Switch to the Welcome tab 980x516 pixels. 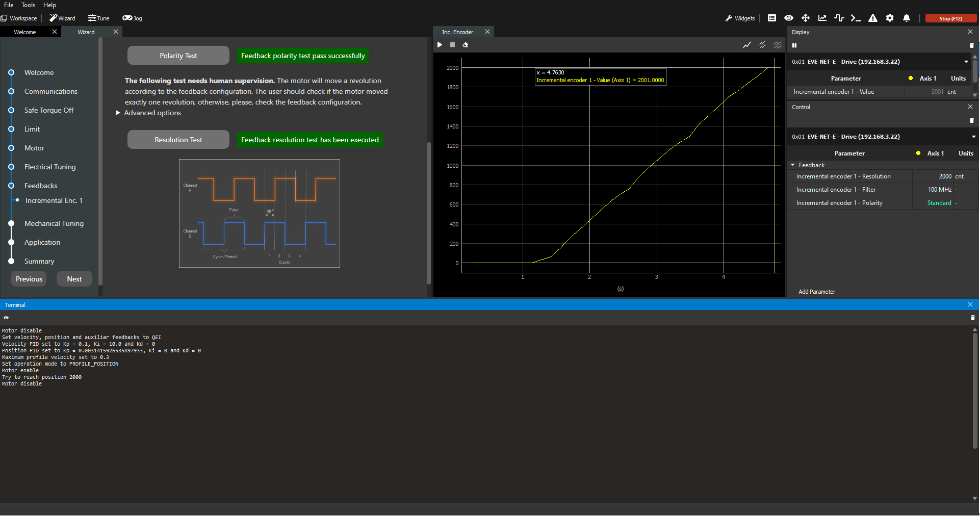tap(25, 32)
